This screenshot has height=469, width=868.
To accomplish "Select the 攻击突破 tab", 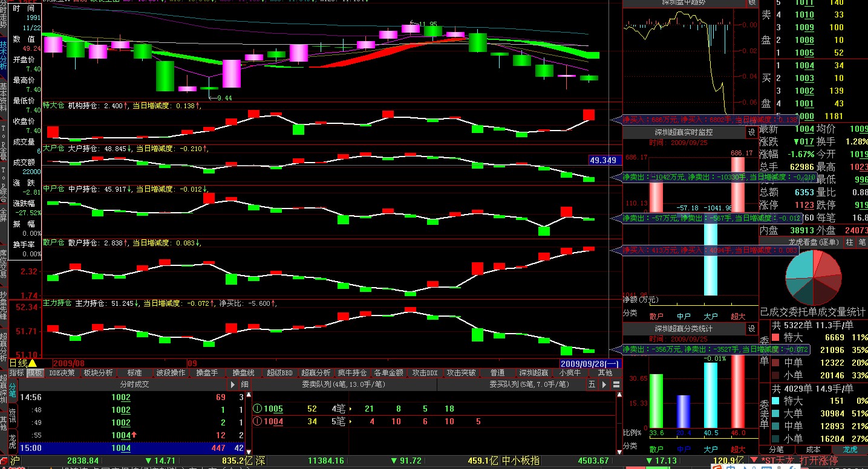I will (x=461, y=373).
